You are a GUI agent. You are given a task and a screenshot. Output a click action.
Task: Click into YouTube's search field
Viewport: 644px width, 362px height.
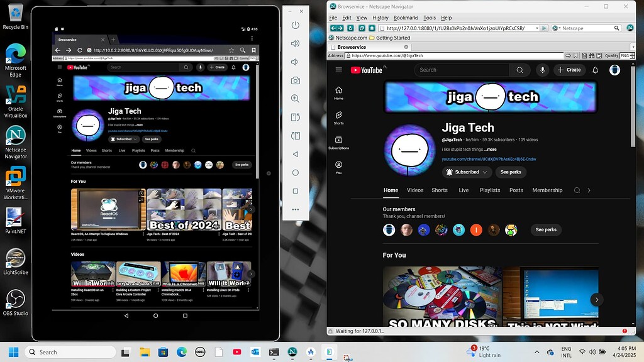click(462, 70)
